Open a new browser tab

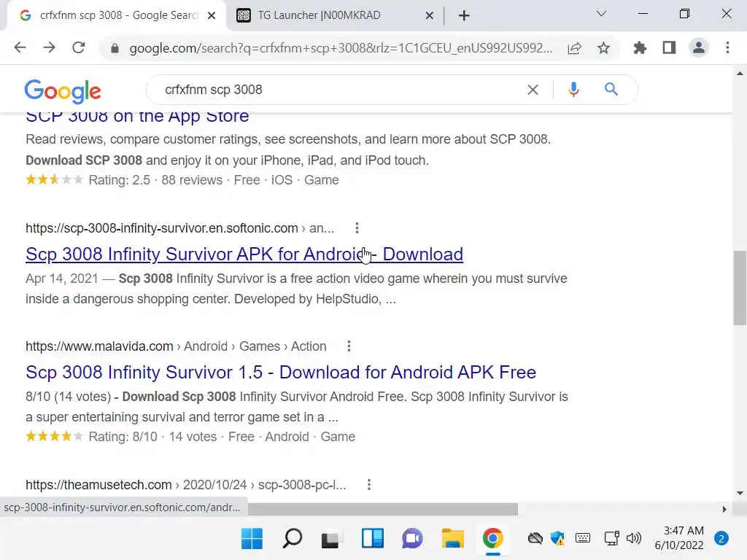click(x=464, y=16)
